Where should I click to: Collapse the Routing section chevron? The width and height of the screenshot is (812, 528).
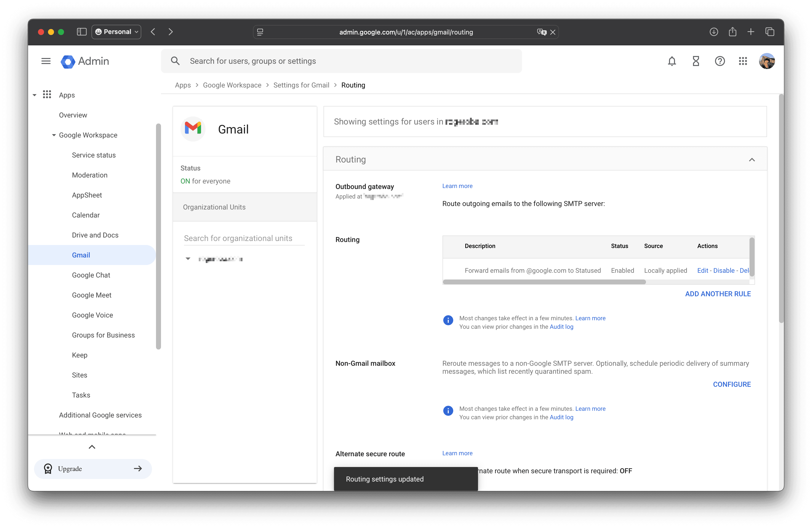tap(751, 160)
